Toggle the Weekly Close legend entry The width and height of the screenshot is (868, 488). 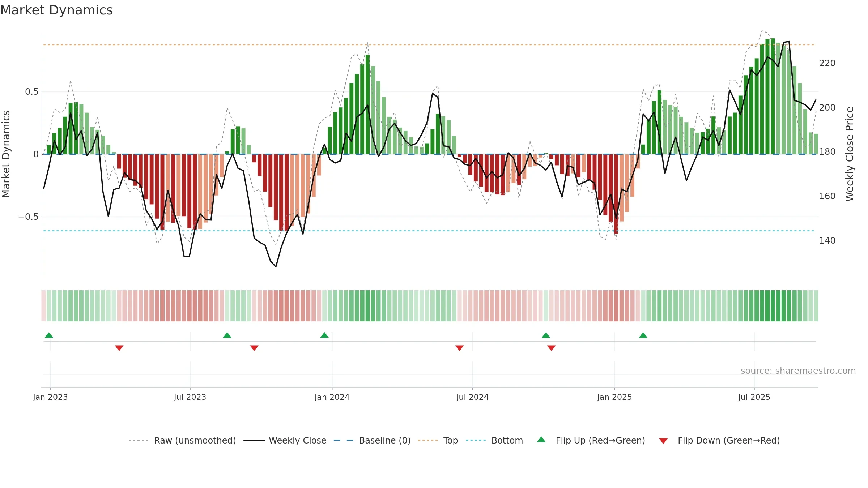tap(285, 440)
